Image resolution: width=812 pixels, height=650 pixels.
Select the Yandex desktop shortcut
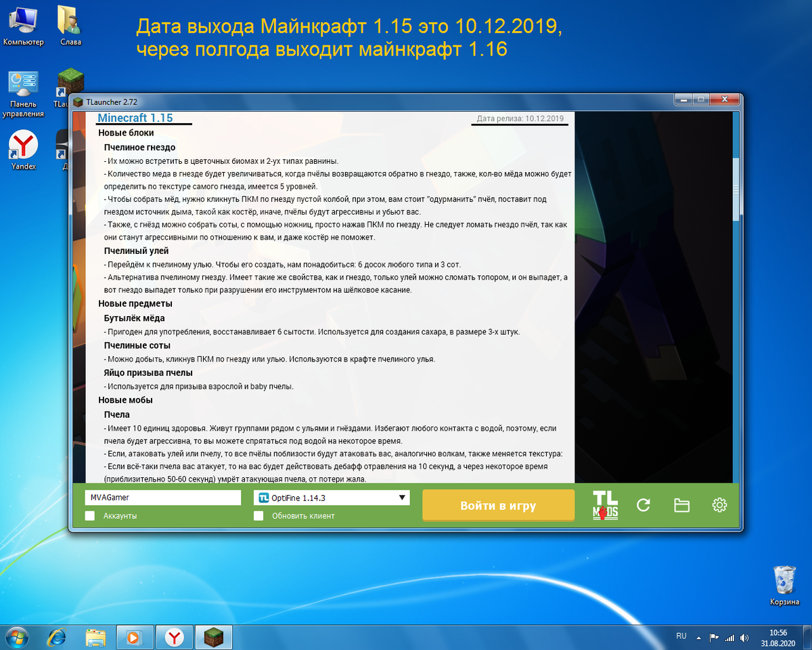coord(24,150)
